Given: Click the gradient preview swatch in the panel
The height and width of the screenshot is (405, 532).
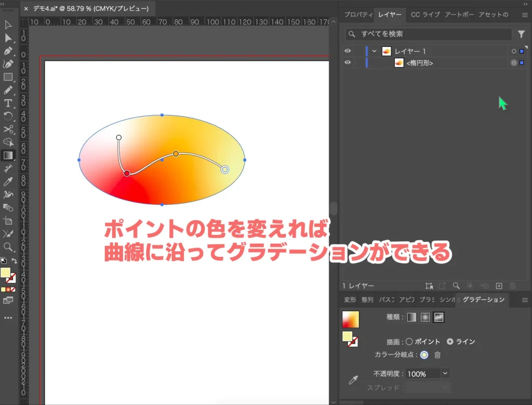Looking at the screenshot, I should (351, 319).
